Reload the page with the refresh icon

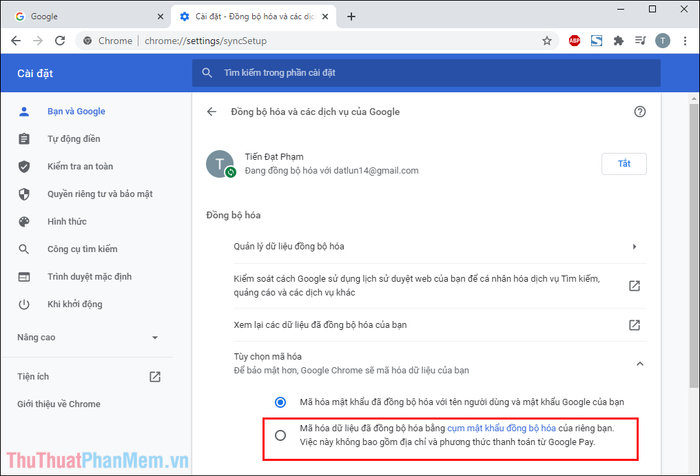pyautogui.click(x=60, y=41)
